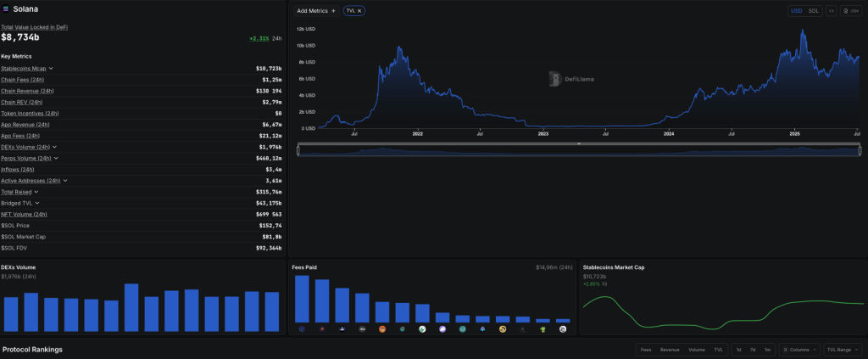Click the $SOL Market Cap value $81,8b
Viewport: 868px width, 359px height.
click(x=272, y=237)
